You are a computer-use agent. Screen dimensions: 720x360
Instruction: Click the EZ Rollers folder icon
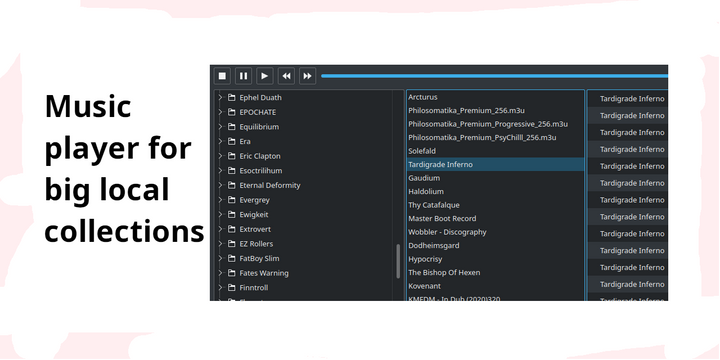(x=231, y=244)
